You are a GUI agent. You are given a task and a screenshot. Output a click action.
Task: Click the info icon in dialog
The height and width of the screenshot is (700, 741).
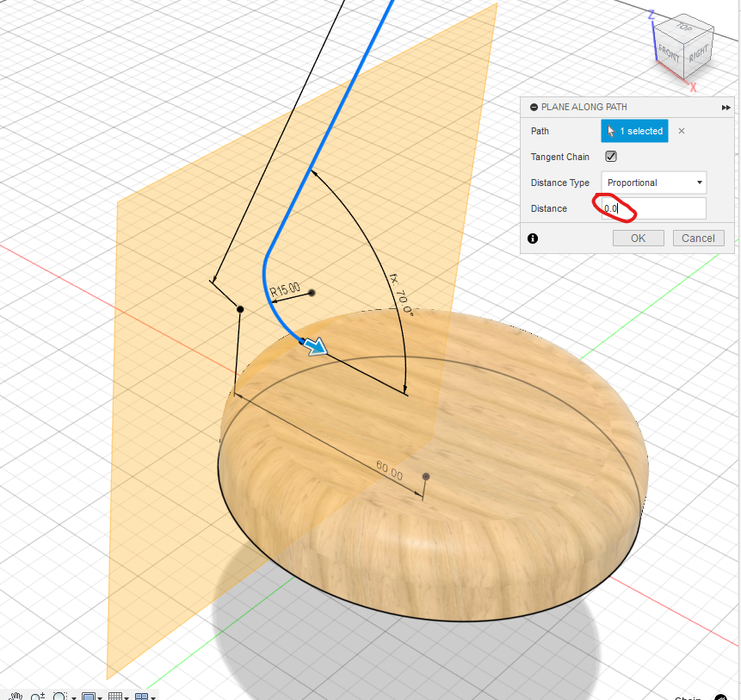click(x=533, y=238)
